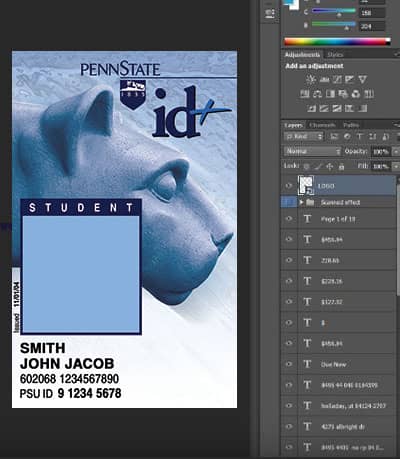Viewport: 400px width, 459px height.
Task: Hide the Page 1 of 18 layer
Action: pyautogui.click(x=289, y=219)
